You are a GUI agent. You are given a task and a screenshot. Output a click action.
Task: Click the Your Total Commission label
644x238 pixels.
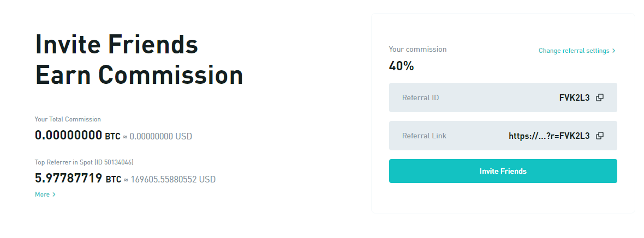[x=68, y=119]
